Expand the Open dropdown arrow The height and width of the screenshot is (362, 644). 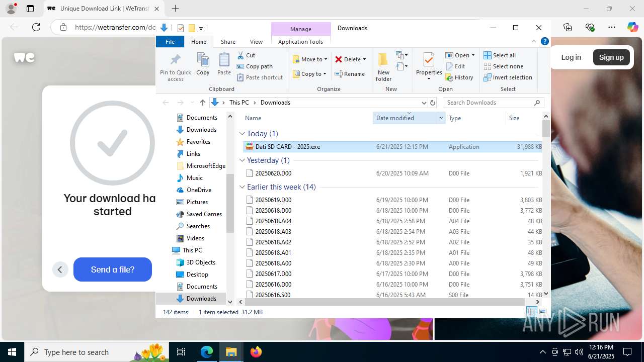pos(473,55)
